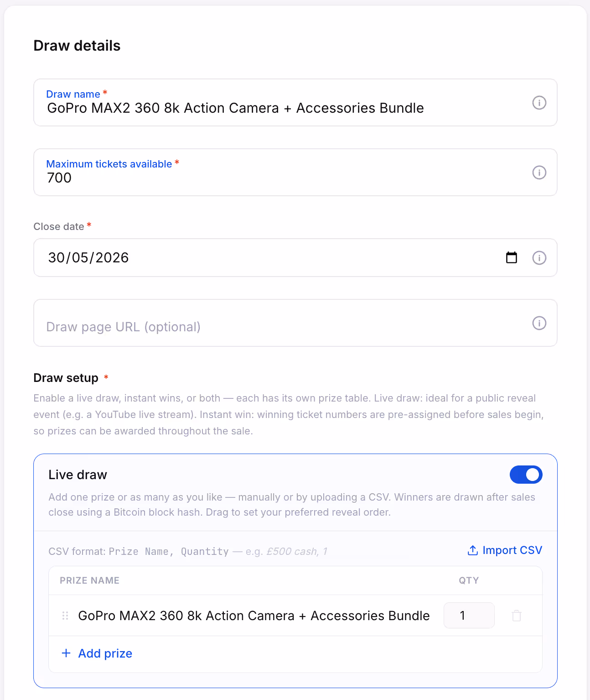Click the drag handle on GoPro prize row
This screenshot has height=700, width=590.
click(x=65, y=616)
